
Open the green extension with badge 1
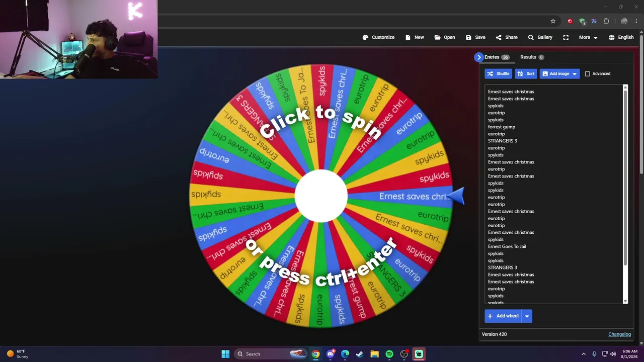tap(582, 21)
